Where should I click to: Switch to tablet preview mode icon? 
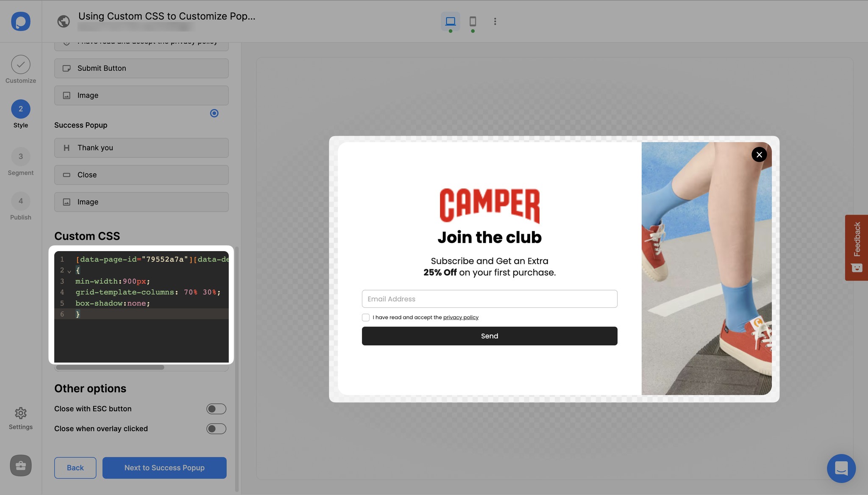point(472,22)
